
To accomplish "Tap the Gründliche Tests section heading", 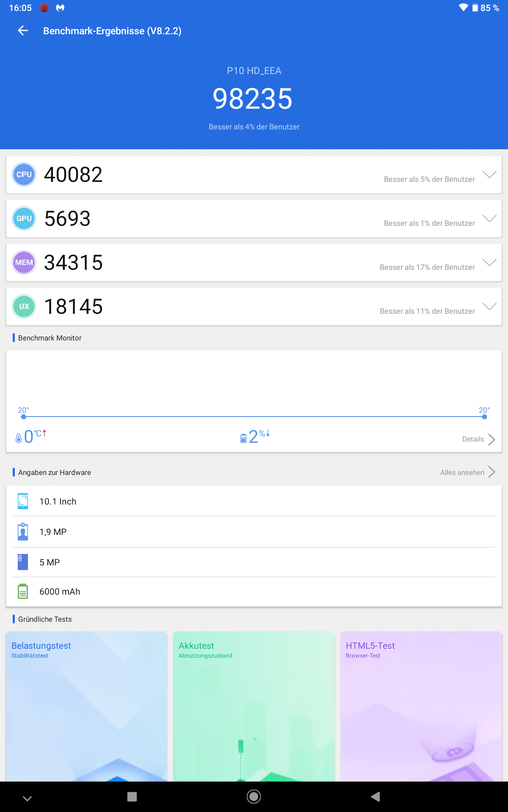I will pyautogui.click(x=45, y=619).
